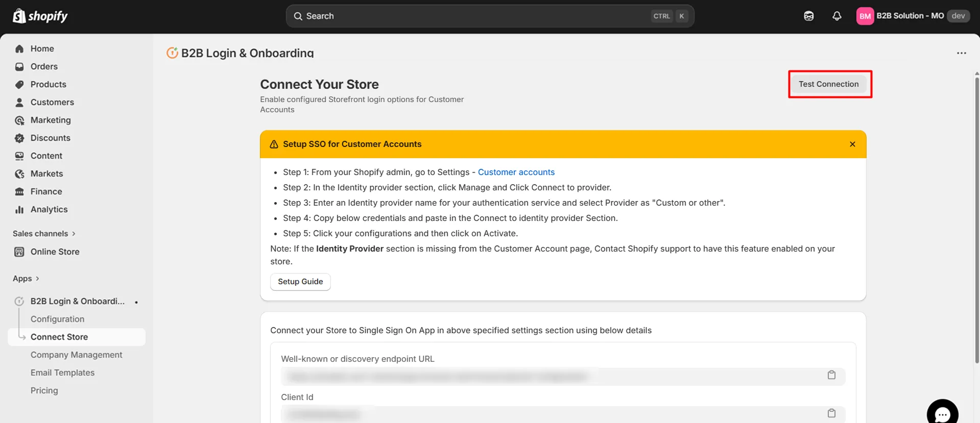This screenshot has height=423, width=980.
Task: Click the Setup SSO for Customer Accounts title
Action: pyautogui.click(x=352, y=144)
